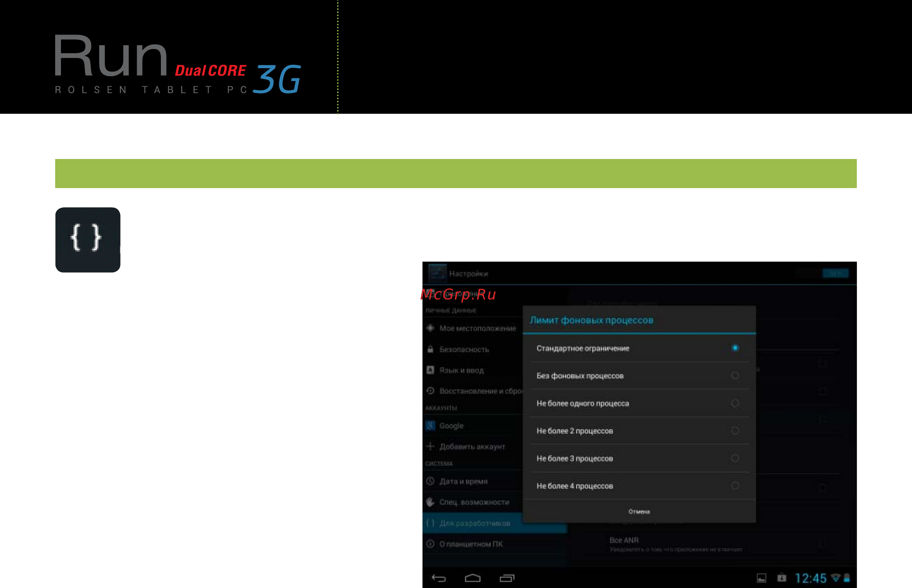Select the Спец. возможности hand icon
The height and width of the screenshot is (588, 912).
(x=431, y=502)
